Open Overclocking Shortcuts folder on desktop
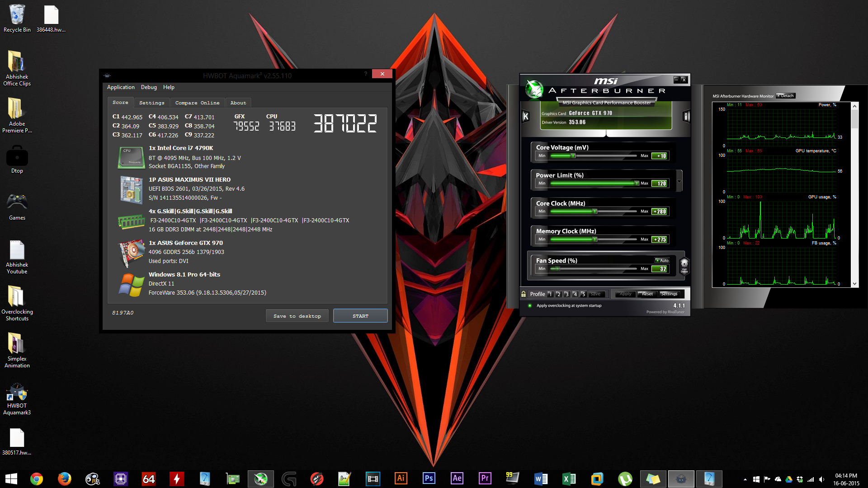Viewport: 868px width, 488px height. 17,303
